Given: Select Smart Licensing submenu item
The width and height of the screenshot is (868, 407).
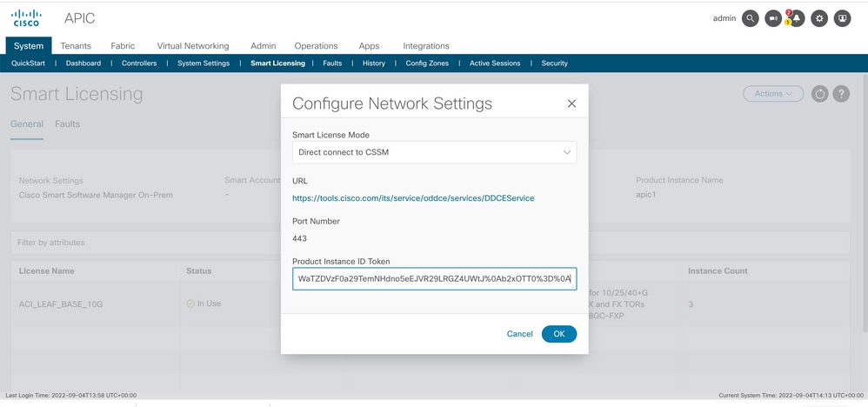Looking at the screenshot, I should click(x=277, y=63).
